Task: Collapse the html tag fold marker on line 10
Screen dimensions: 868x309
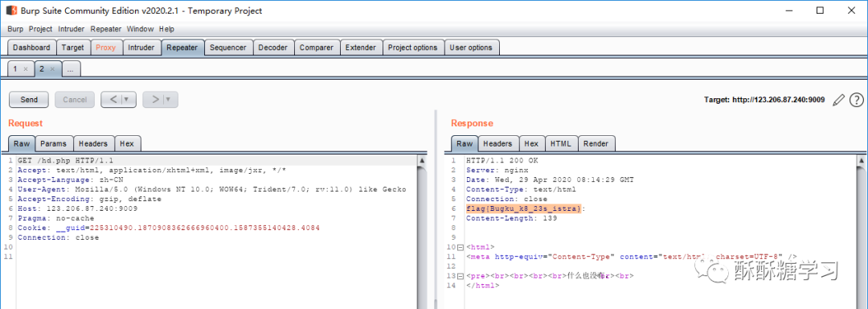Action: [x=461, y=247]
